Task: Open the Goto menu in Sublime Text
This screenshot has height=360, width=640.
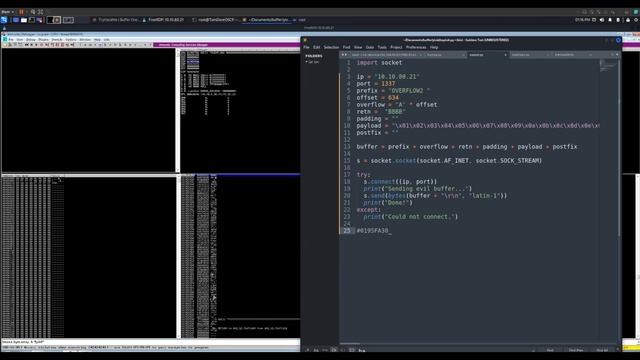Action: pos(370,47)
